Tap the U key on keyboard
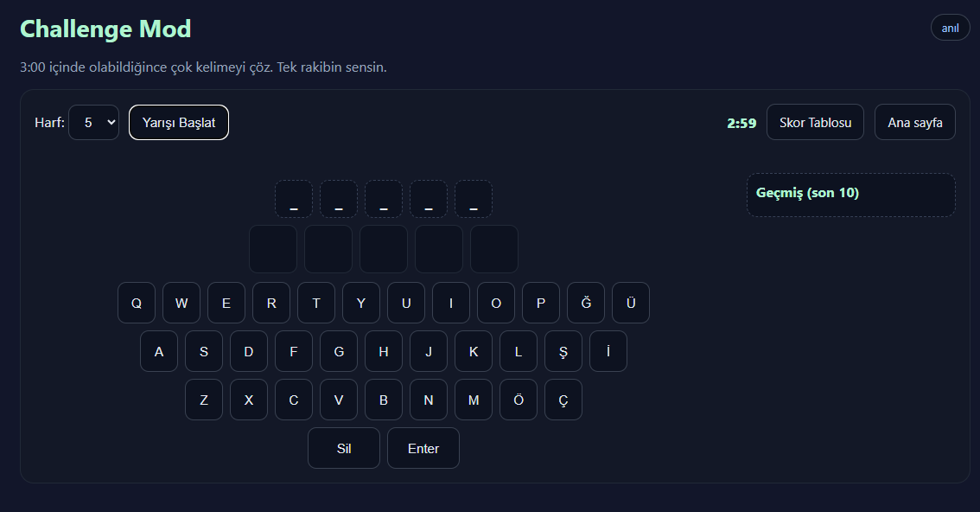This screenshot has width=980, height=512. click(x=406, y=304)
